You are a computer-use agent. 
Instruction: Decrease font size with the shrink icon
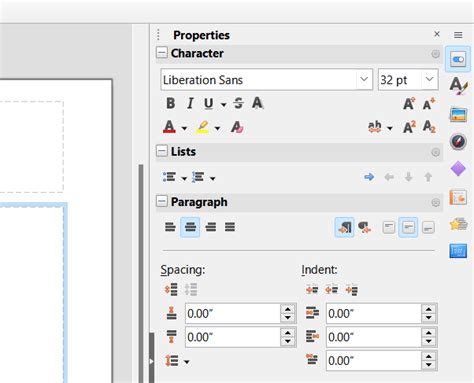point(429,104)
